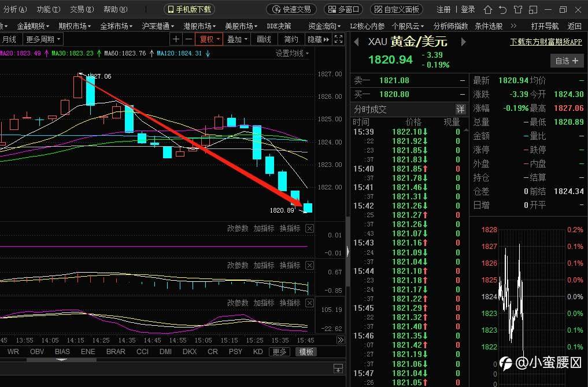Open the 全球市场 menu
The image size is (588, 387).
pyautogui.click(x=116, y=26)
